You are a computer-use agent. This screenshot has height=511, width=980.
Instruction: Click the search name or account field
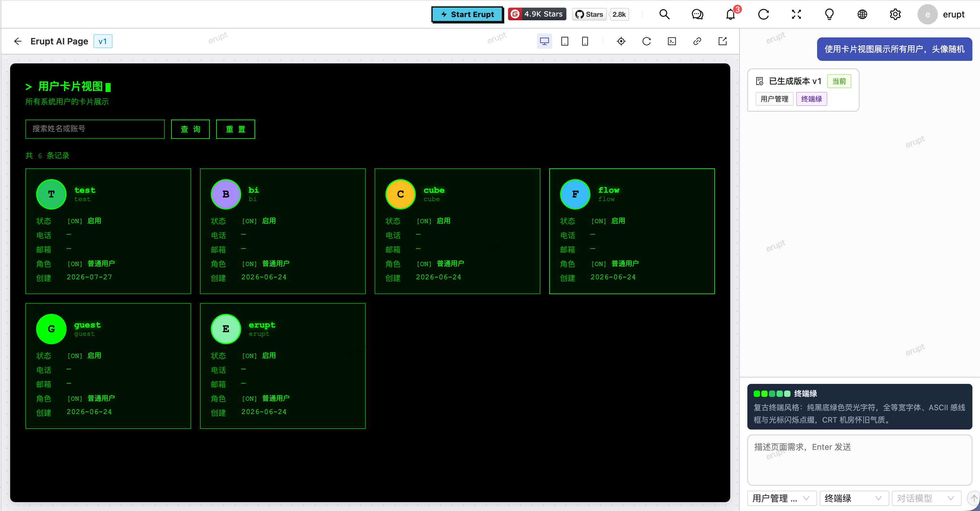(x=95, y=129)
